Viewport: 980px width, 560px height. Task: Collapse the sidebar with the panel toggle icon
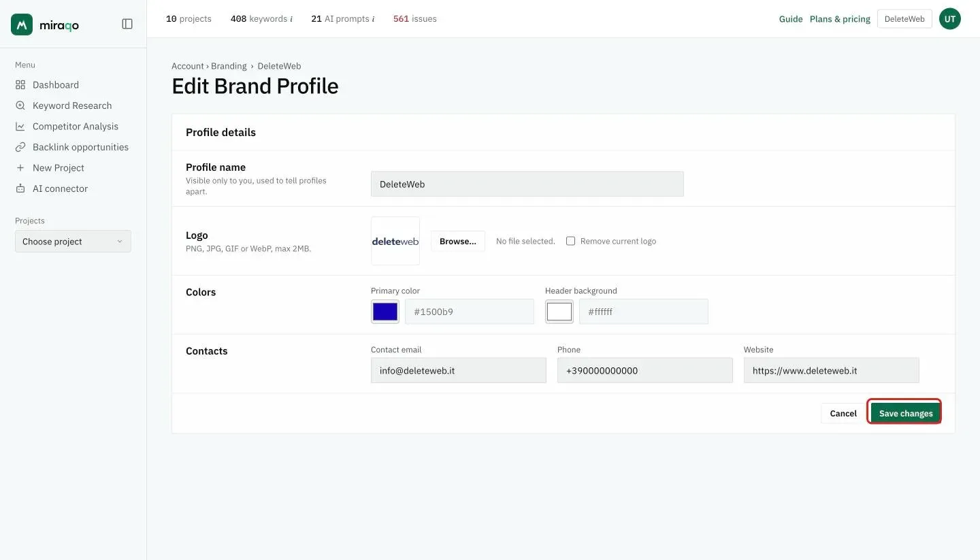(x=127, y=24)
